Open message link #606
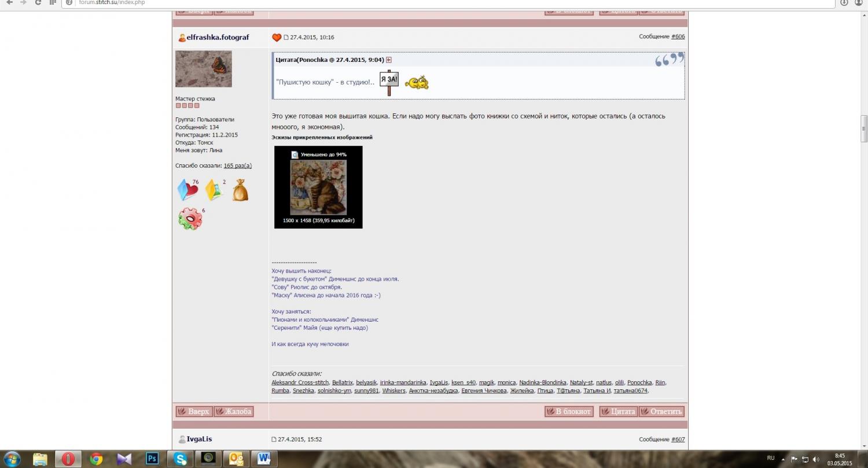868x468 pixels. tap(678, 36)
